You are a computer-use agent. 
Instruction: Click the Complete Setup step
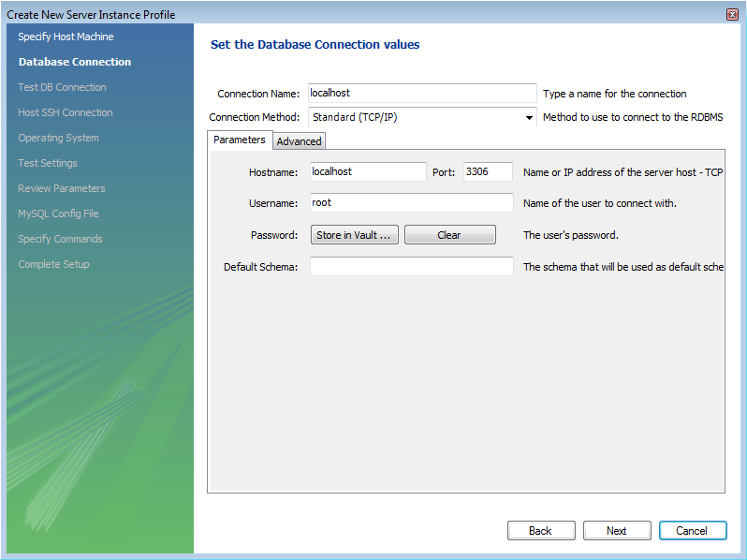pyautogui.click(x=53, y=264)
